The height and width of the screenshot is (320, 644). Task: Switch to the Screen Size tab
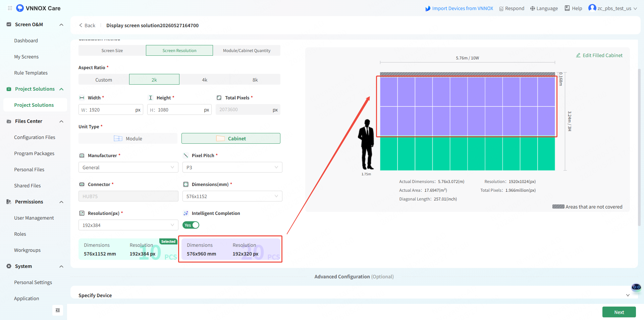pyautogui.click(x=112, y=50)
